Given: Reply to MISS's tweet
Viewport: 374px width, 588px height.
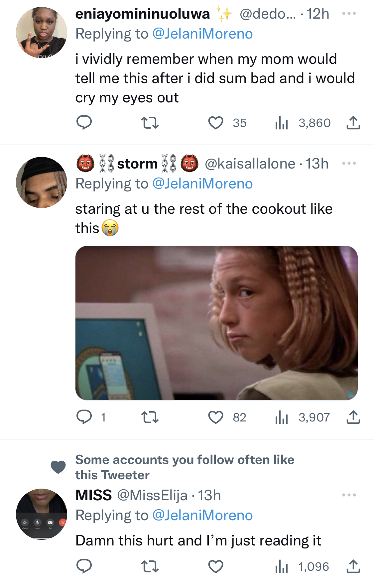Looking at the screenshot, I should point(84,566).
